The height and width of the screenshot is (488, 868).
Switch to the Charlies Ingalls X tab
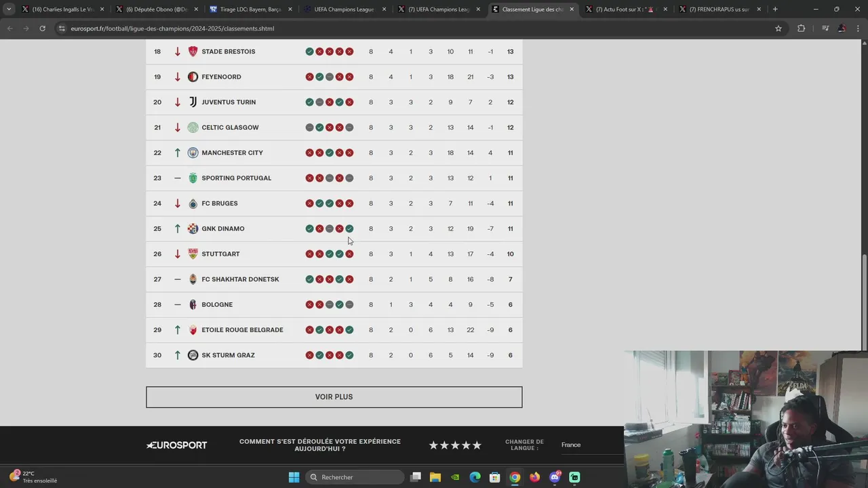click(x=62, y=9)
